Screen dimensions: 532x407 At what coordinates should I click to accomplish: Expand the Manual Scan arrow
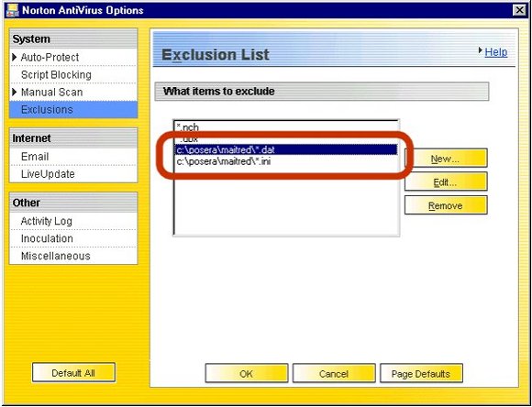(15, 92)
